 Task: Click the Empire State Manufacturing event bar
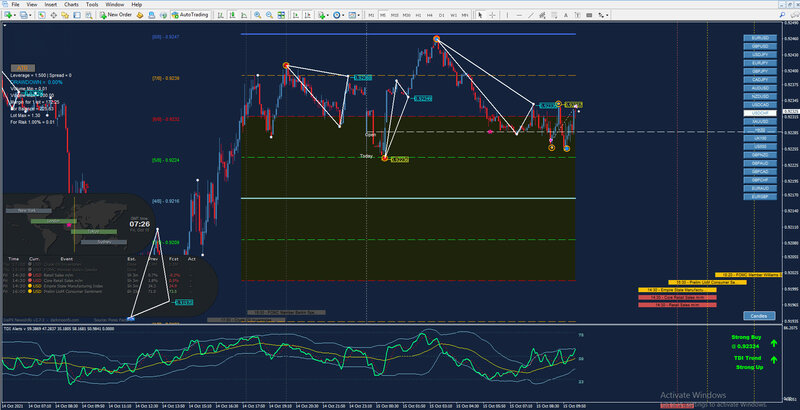677,290
